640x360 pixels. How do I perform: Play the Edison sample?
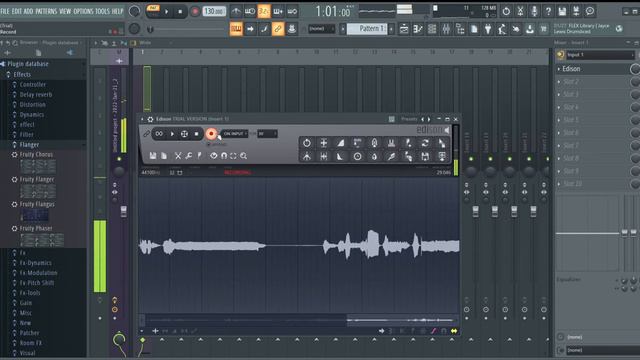click(172, 134)
